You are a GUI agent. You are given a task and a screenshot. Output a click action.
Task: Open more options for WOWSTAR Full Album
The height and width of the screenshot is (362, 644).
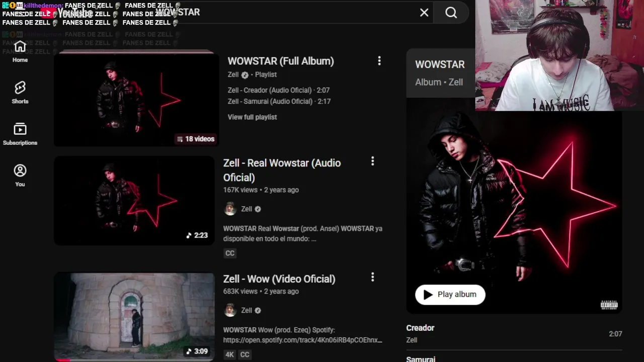[x=379, y=61]
